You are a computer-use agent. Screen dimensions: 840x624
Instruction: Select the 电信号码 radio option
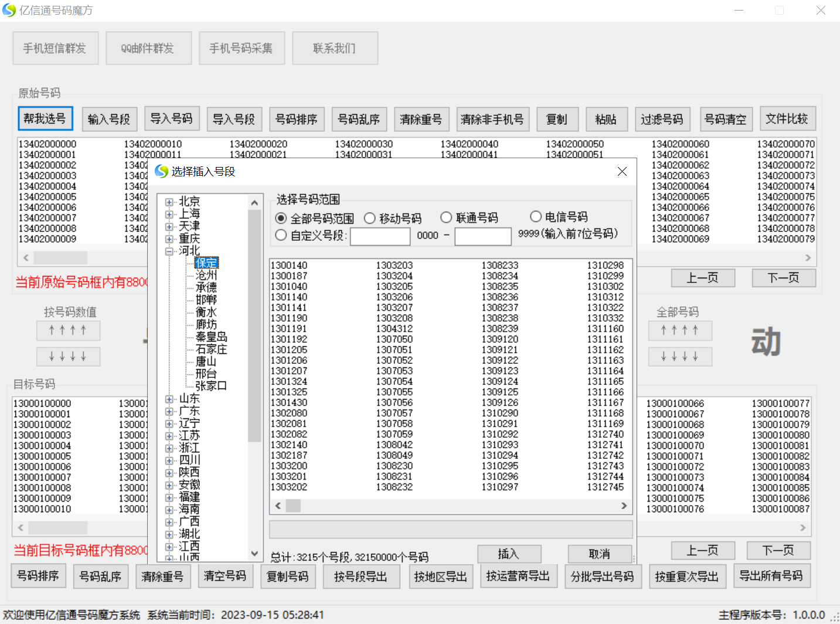point(536,216)
